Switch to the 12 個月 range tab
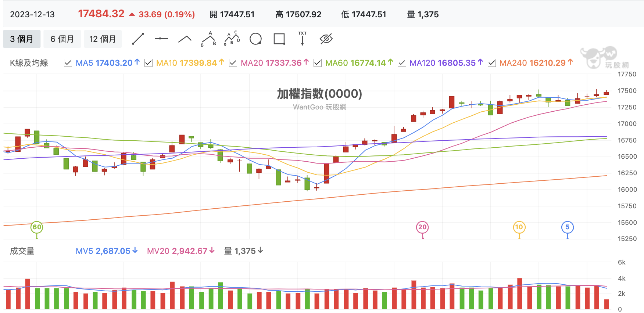Image resolution: width=644 pixels, height=313 pixels. [x=103, y=39]
